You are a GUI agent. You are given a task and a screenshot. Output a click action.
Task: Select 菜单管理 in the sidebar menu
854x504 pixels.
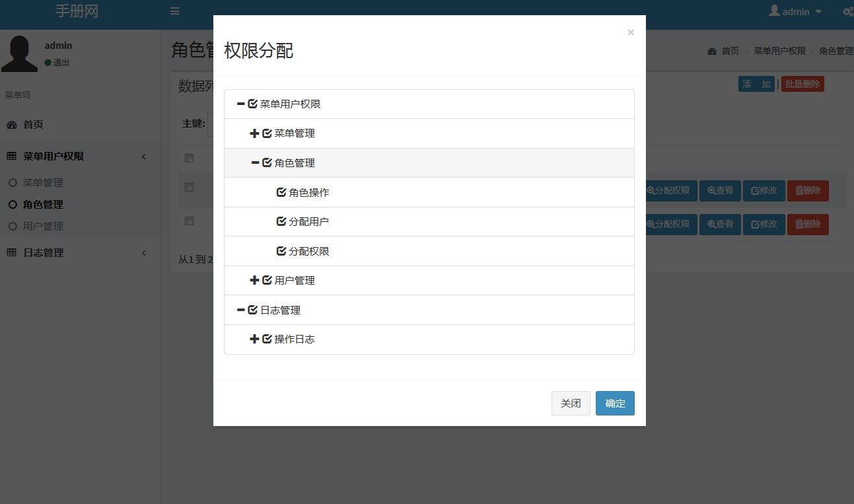43,183
